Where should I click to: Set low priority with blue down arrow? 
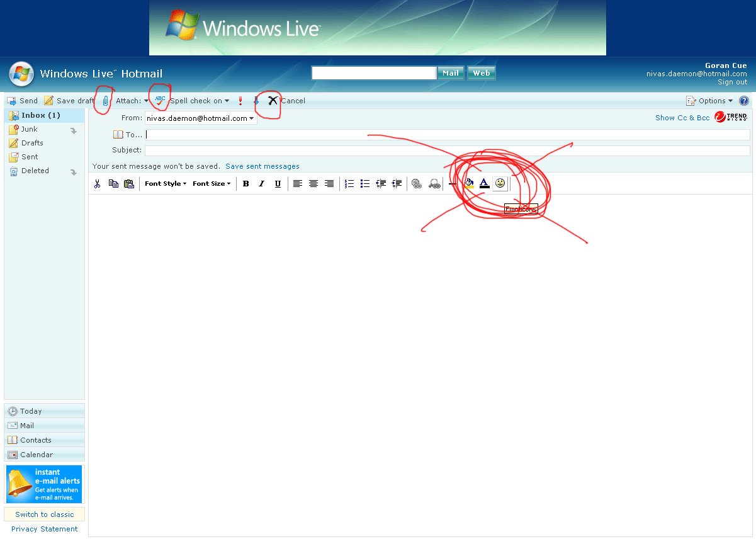256,101
